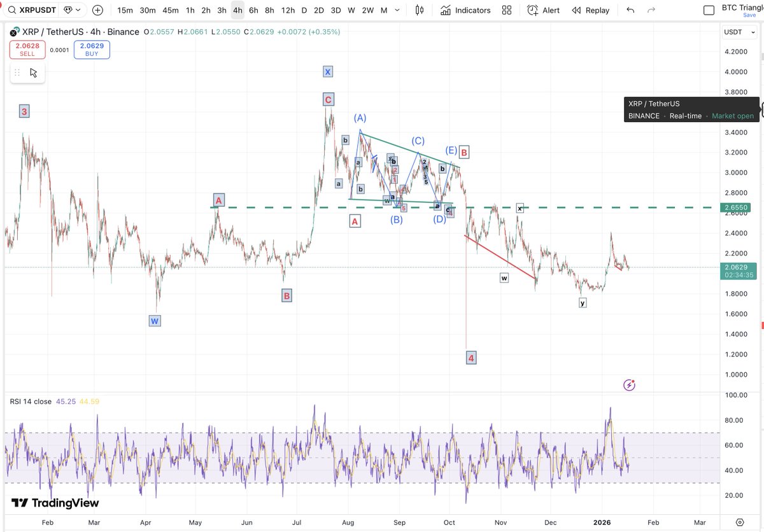Open the USDT currency dropdown
The image size is (764, 532).
pyautogui.click(x=739, y=32)
